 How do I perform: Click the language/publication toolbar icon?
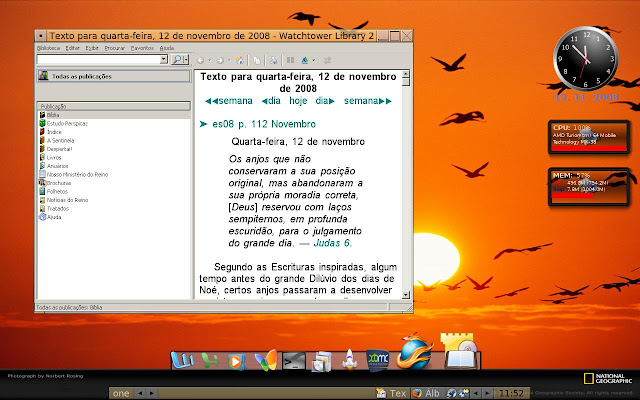pos(305,60)
